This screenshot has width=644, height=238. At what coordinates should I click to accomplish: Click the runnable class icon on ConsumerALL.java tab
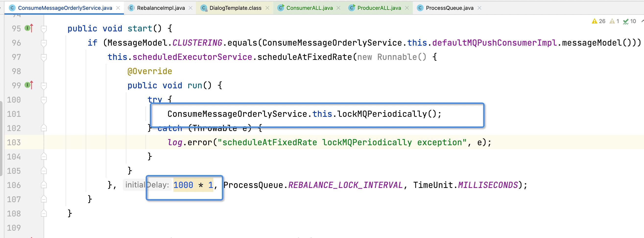(x=281, y=8)
